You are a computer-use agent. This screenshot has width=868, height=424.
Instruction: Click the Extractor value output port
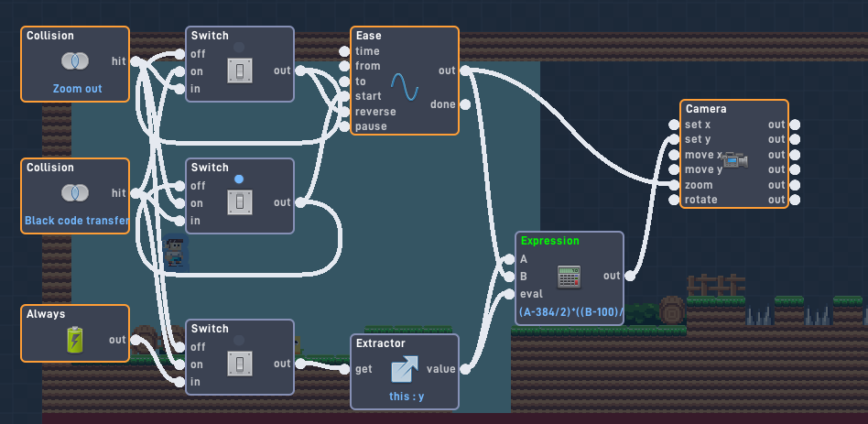pyautogui.click(x=465, y=369)
